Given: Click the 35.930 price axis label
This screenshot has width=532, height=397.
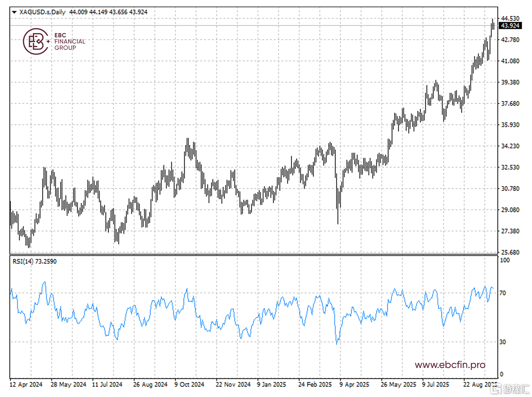Looking at the screenshot, I should [x=510, y=125].
